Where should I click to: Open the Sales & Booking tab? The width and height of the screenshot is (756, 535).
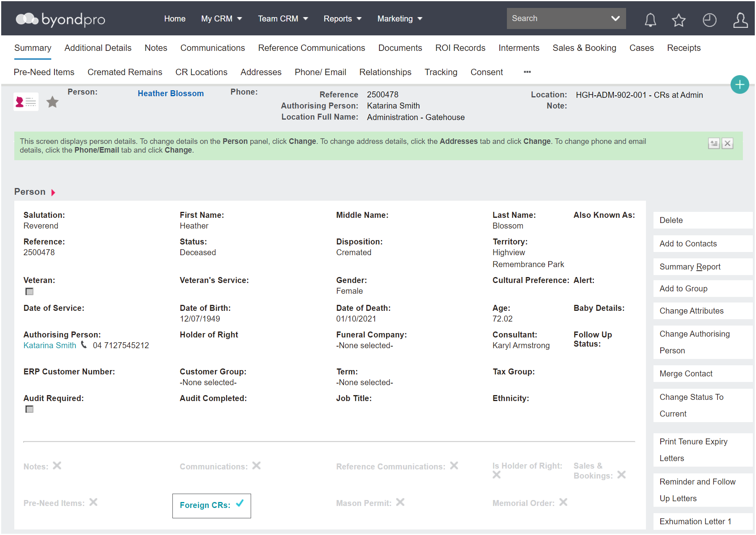click(x=584, y=48)
